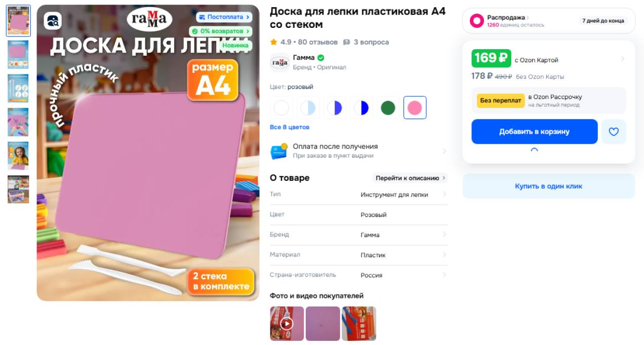The image size is (644, 345).
Task: Play the buyer video thumbnail
Action: coord(287,323)
